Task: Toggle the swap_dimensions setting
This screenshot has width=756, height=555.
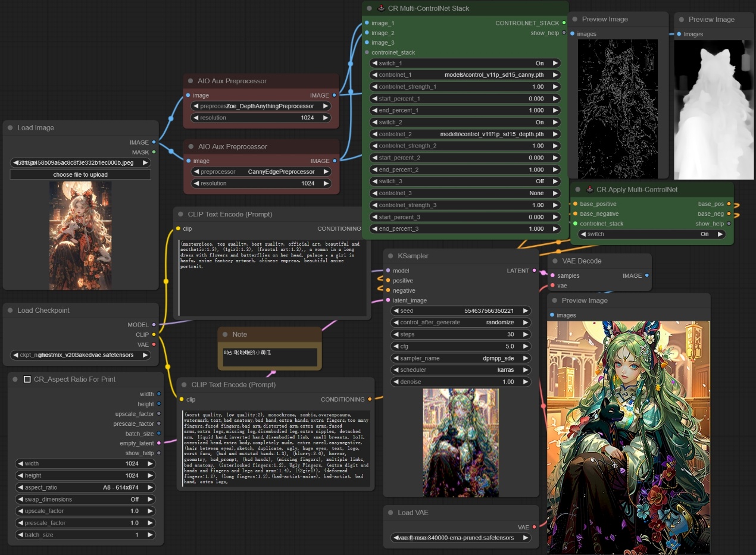Action: point(85,500)
